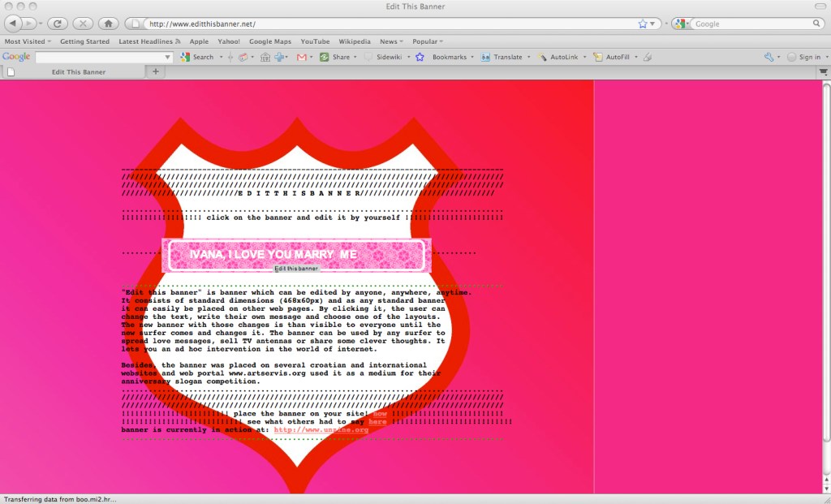The height and width of the screenshot is (504, 831).
Task: Follow the 'here' link to see others' messages
Action: click(x=377, y=421)
